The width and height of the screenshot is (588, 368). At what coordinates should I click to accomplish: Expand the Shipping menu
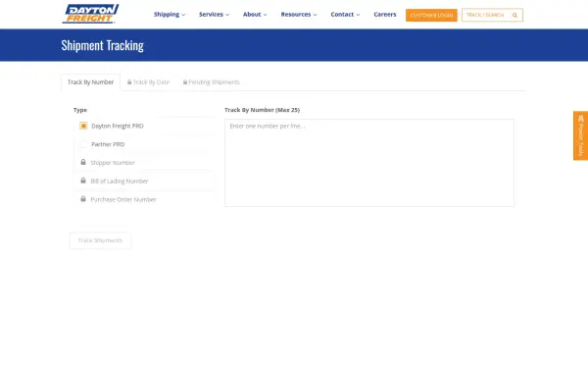coord(170,15)
